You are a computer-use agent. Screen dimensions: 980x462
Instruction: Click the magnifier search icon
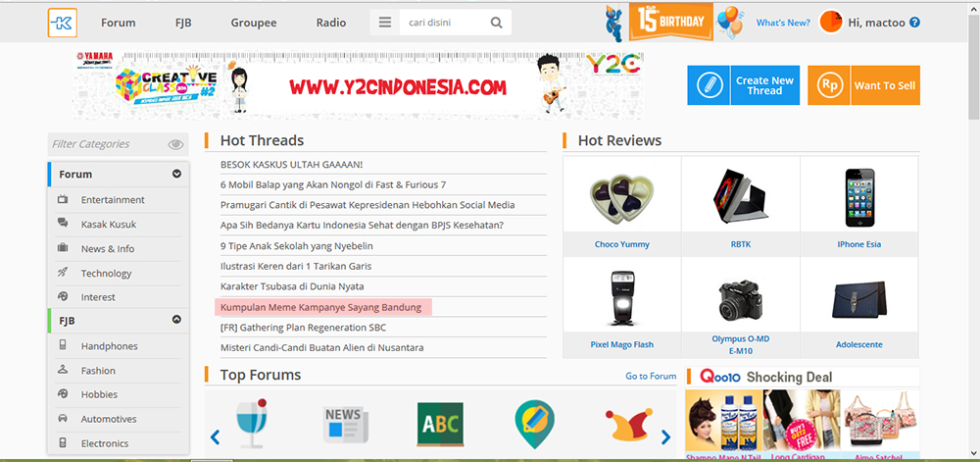pyautogui.click(x=496, y=23)
